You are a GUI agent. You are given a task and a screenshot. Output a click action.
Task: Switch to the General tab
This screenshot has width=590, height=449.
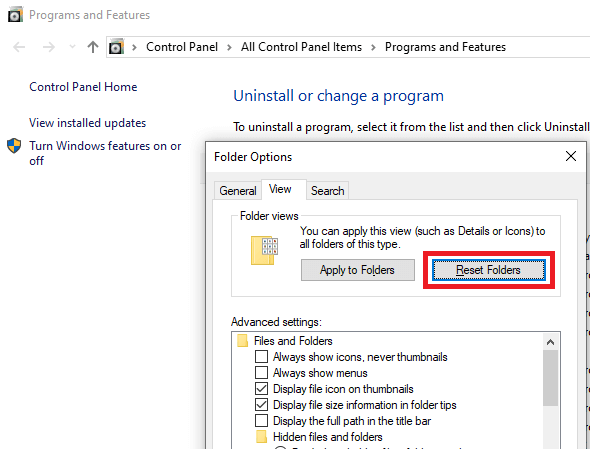238,191
